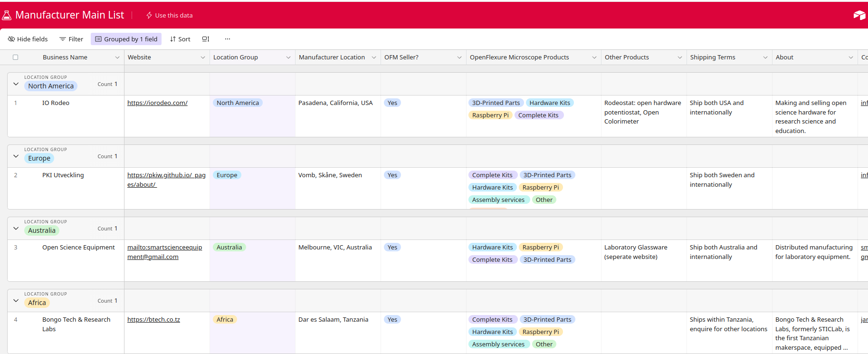Select the Open Science Equipment cell
Screen dimensions: 868x354
click(x=66, y=261)
